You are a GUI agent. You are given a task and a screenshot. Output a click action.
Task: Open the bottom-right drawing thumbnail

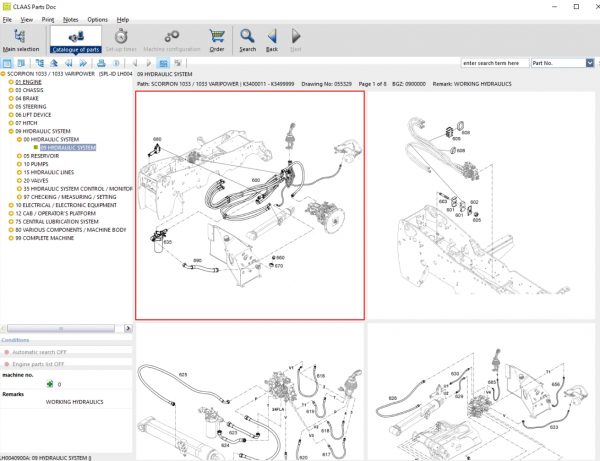[481, 391]
